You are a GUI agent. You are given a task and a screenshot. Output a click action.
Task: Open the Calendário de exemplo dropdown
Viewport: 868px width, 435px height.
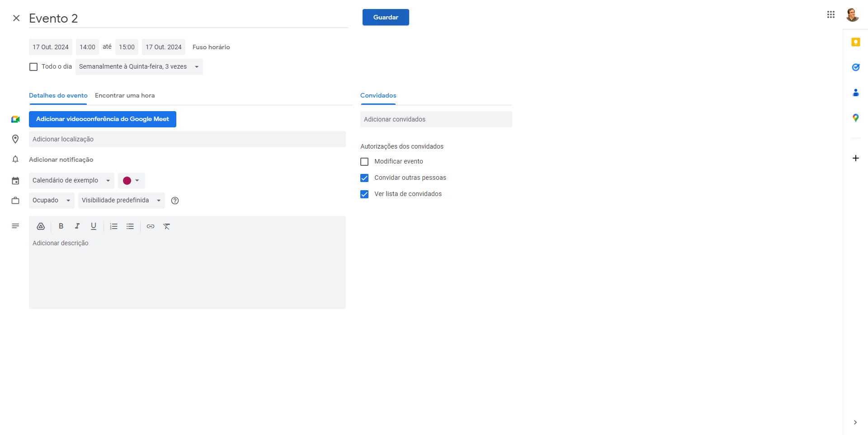tap(71, 181)
